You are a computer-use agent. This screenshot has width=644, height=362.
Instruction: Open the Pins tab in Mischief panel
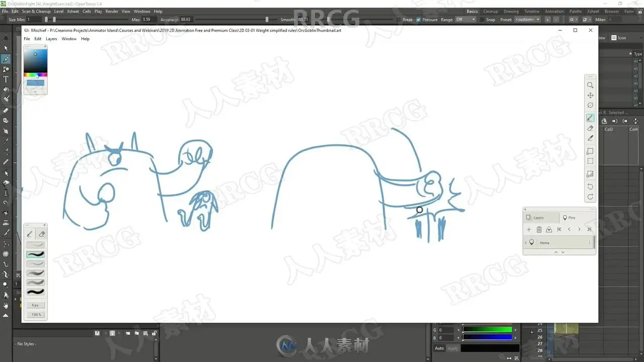click(577, 218)
